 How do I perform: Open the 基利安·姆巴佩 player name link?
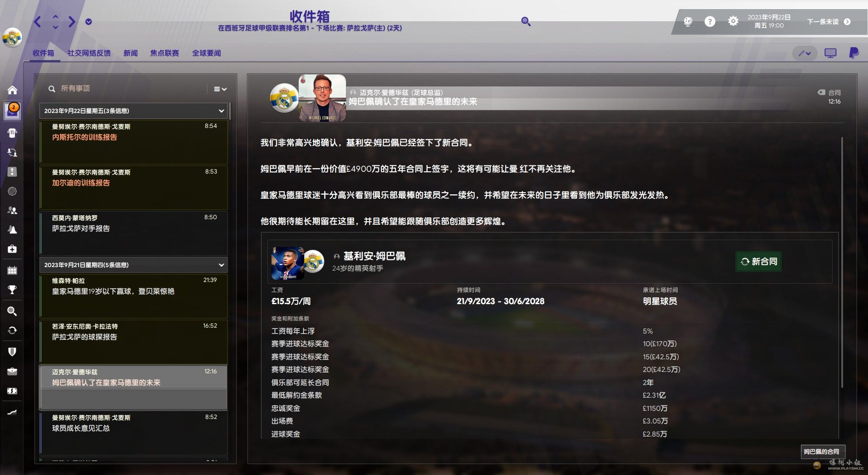coord(374,256)
